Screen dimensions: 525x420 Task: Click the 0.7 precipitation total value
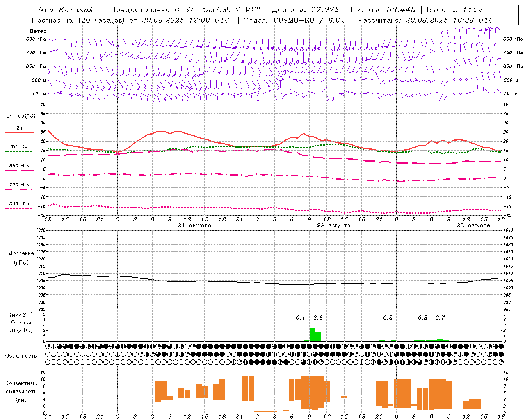click(x=440, y=317)
